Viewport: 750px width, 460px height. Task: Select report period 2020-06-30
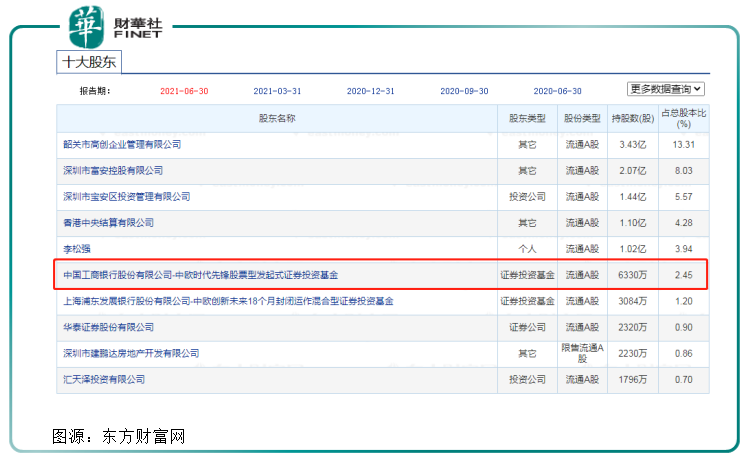tap(558, 91)
